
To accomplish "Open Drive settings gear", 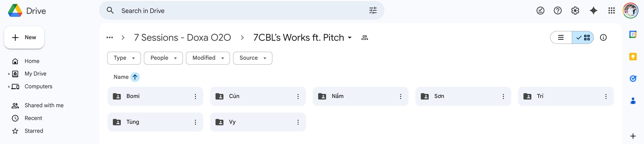I will click(x=575, y=11).
